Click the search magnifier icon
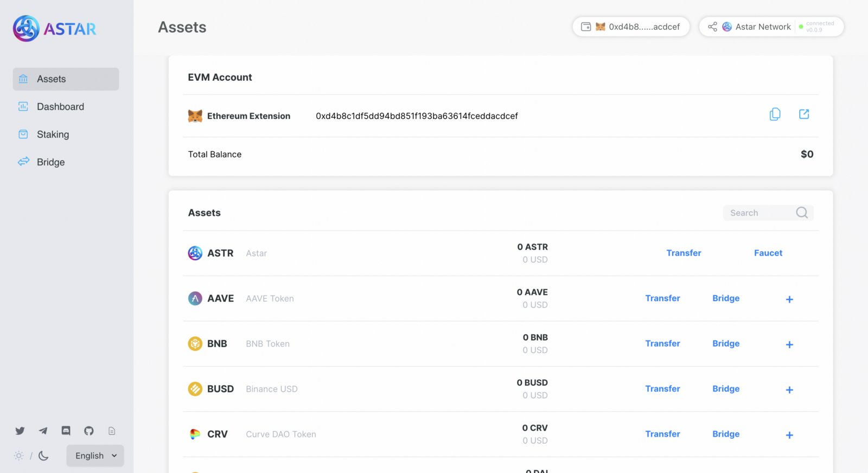The width and height of the screenshot is (868, 473). tap(802, 213)
